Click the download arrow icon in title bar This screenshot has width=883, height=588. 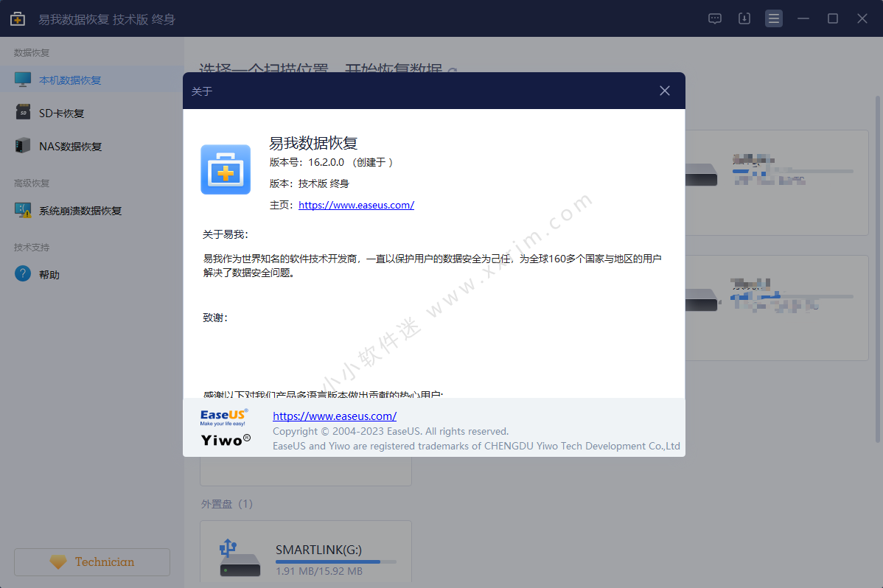click(744, 19)
